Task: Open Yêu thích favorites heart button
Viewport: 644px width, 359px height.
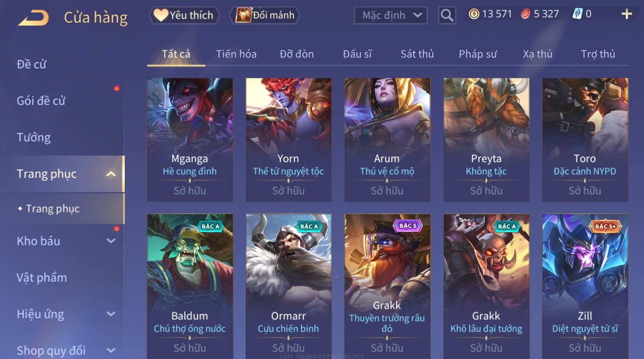Action: pyautogui.click(x=184, y=15)
